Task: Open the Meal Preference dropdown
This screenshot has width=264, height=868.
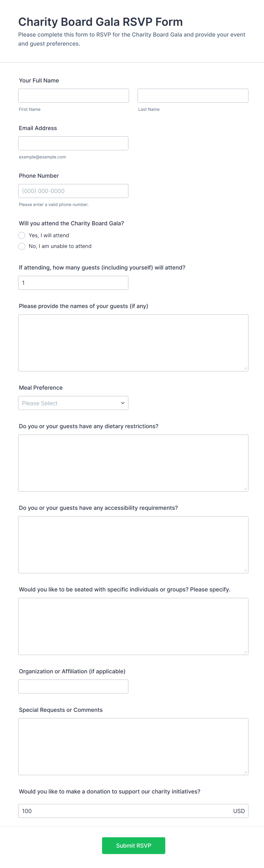Action: (x=73, y=403)
